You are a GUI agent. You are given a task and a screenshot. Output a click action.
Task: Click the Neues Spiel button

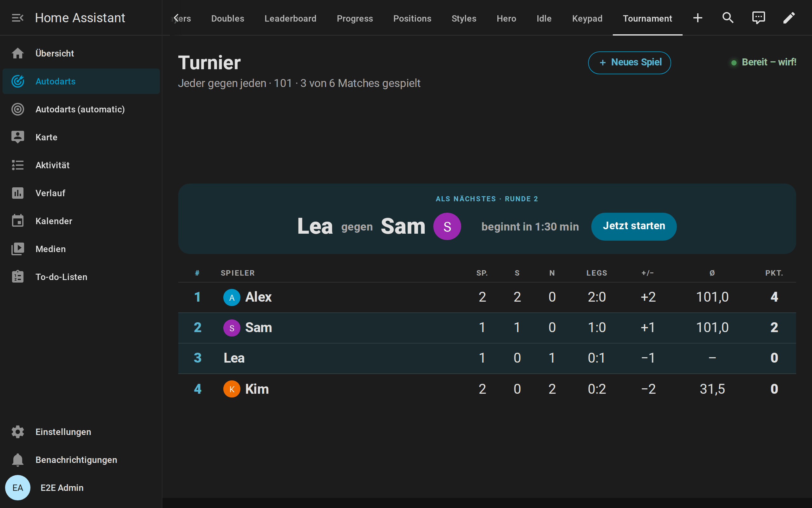(629, 63)
